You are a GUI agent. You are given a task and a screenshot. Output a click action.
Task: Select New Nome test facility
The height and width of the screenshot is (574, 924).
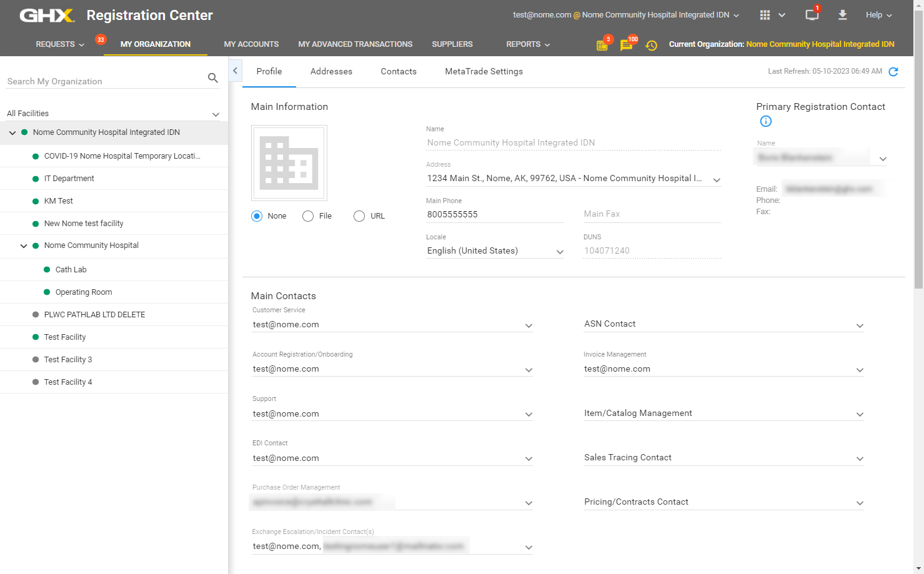pyautogui.click(x=114, y=224)
